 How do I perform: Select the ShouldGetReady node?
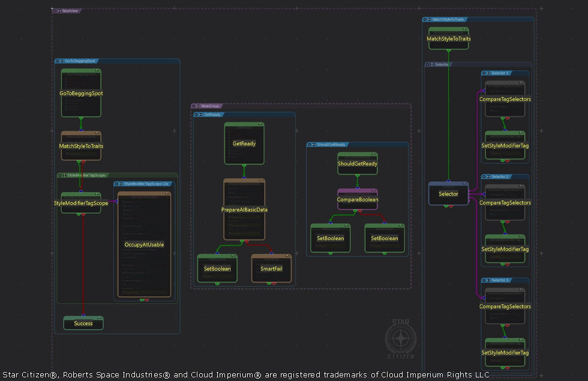(x=358, y=163)
